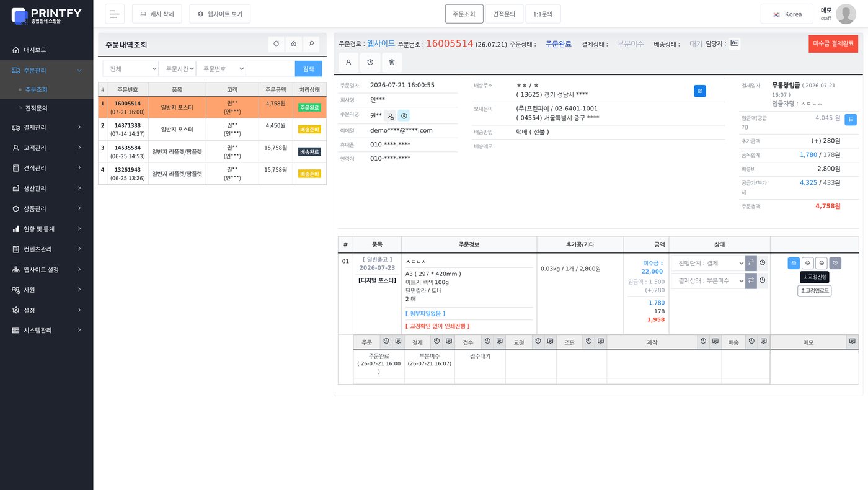The image size is (868, 490).
Task: Open 시스템관리 in the sidebar
Action: [46, 331]
